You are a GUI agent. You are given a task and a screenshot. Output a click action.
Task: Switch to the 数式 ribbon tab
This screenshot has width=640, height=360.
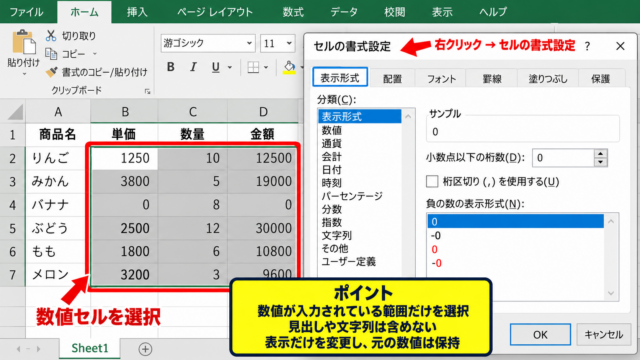(293, 12)
